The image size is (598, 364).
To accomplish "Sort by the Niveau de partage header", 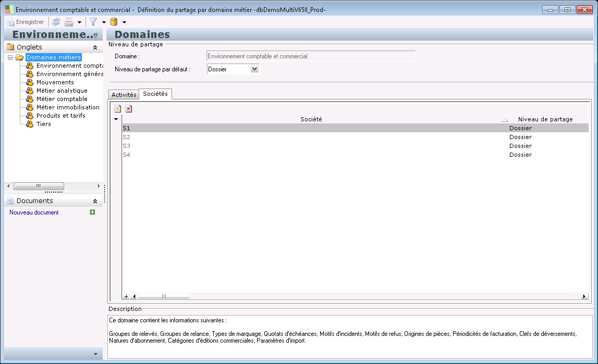I will tap(545, 119).
